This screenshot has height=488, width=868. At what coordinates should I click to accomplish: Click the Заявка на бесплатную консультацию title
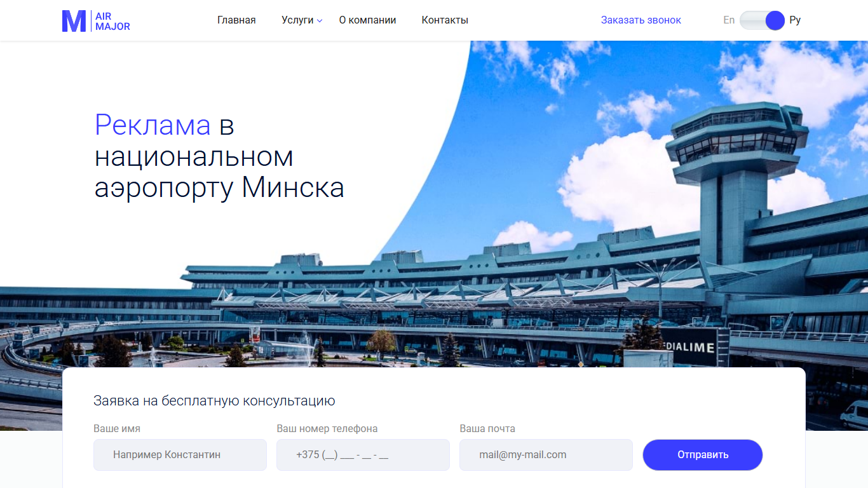[214, 401]
